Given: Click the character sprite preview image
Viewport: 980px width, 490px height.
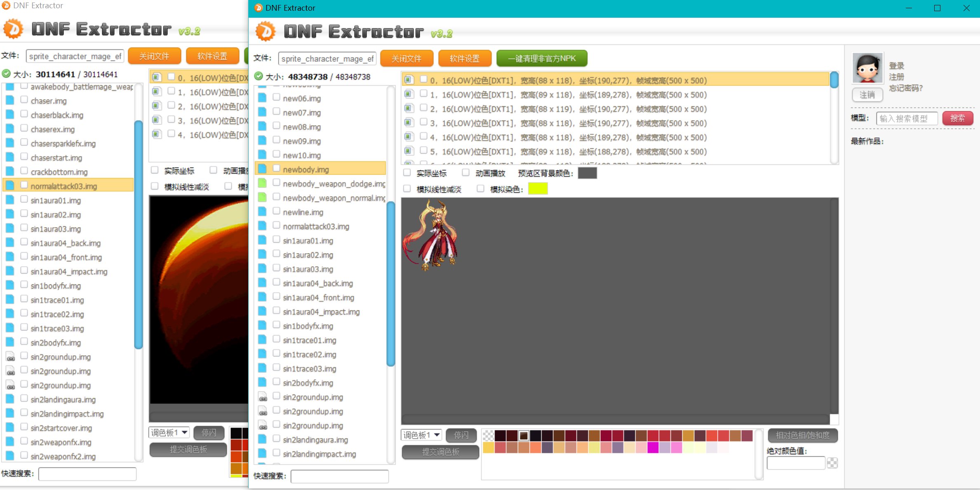Looking at the screenshot, I should click(x=430, y=234).
